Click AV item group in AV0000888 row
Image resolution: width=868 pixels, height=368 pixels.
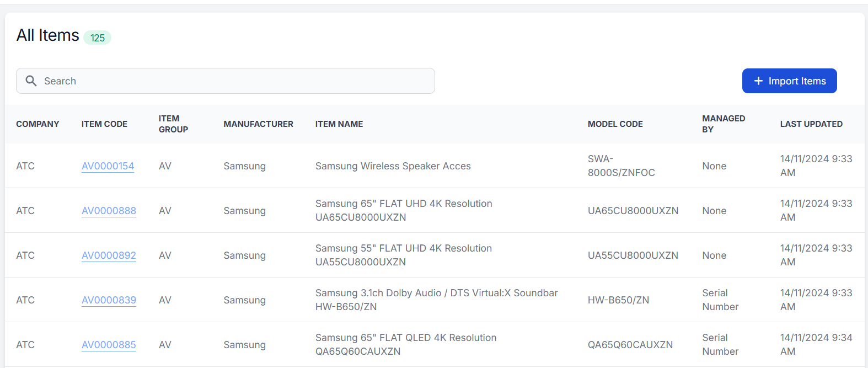pos(165,211)
